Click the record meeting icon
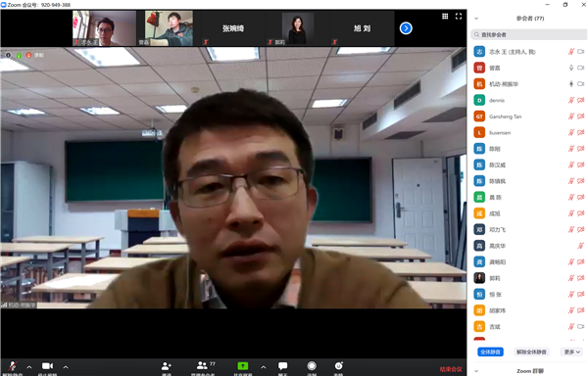588x376 pixels. (312, 366)
